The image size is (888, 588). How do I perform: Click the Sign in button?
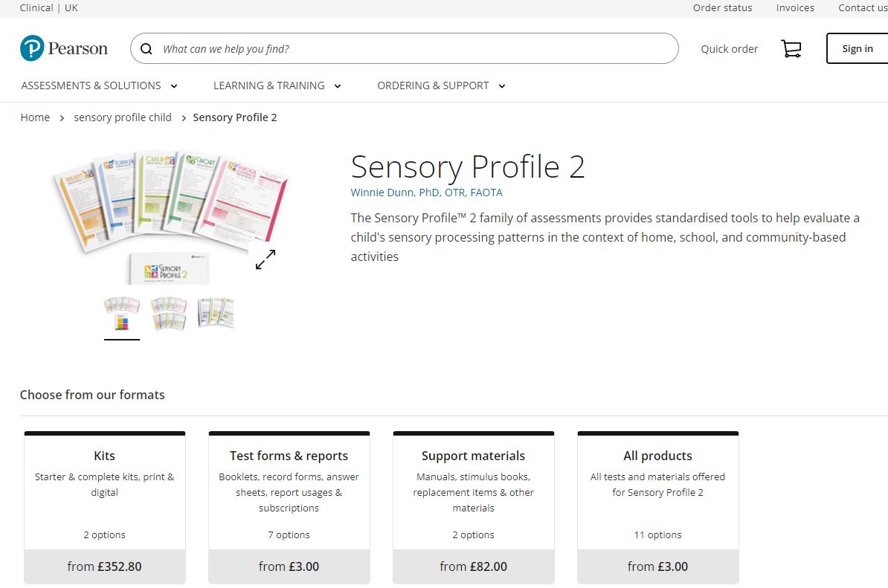pos(857,49)
